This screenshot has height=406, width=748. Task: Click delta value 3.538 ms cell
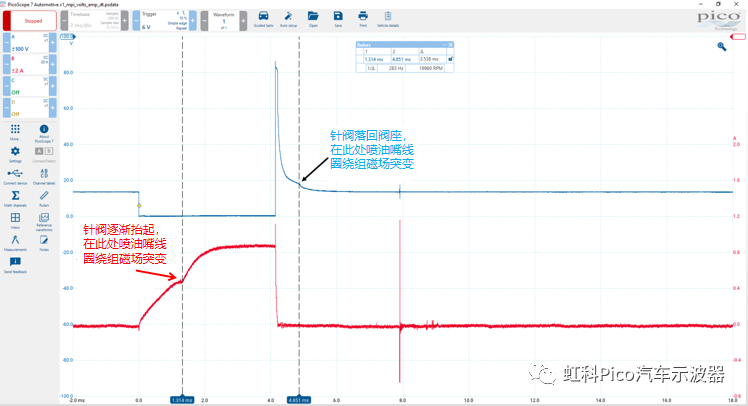[432, 59]
